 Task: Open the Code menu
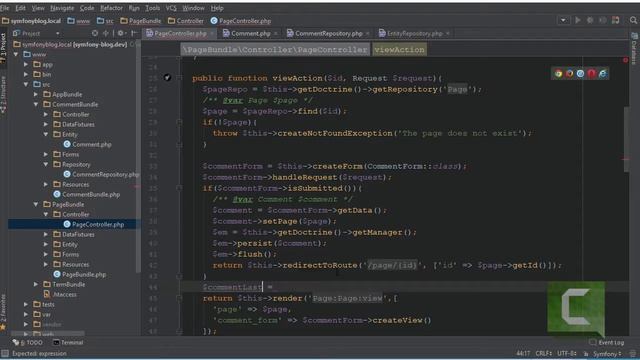point(87,8)
